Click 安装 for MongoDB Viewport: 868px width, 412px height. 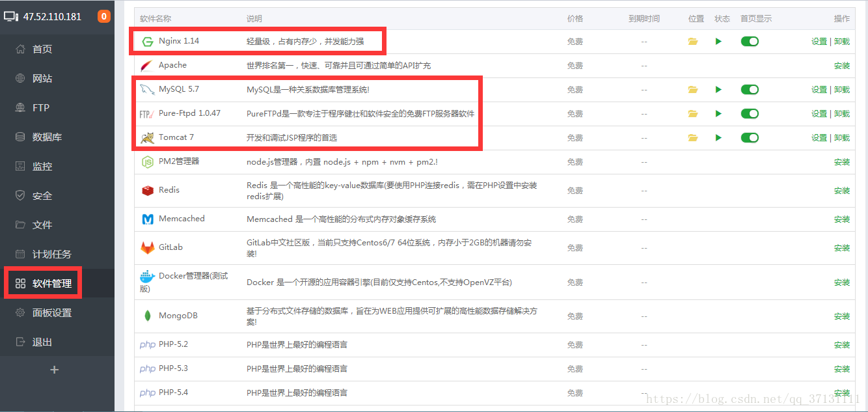(842, 316)
